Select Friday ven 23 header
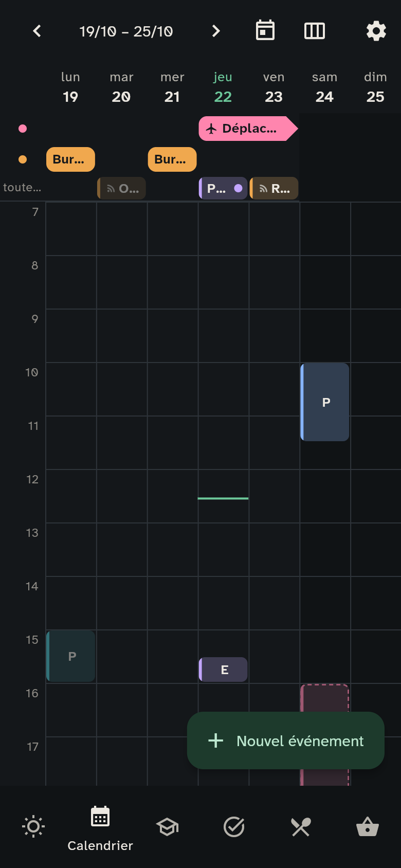401x868 pixels. (x=274, y=87)
